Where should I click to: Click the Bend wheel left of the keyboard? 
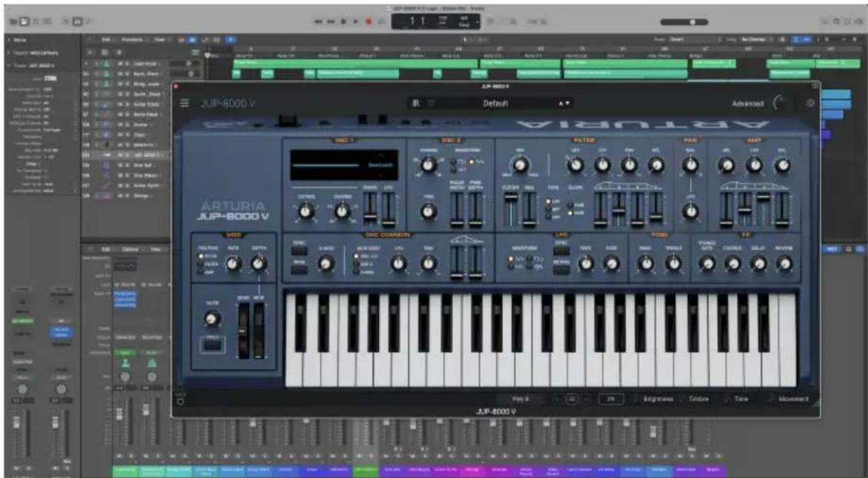(x=244, y=332)
